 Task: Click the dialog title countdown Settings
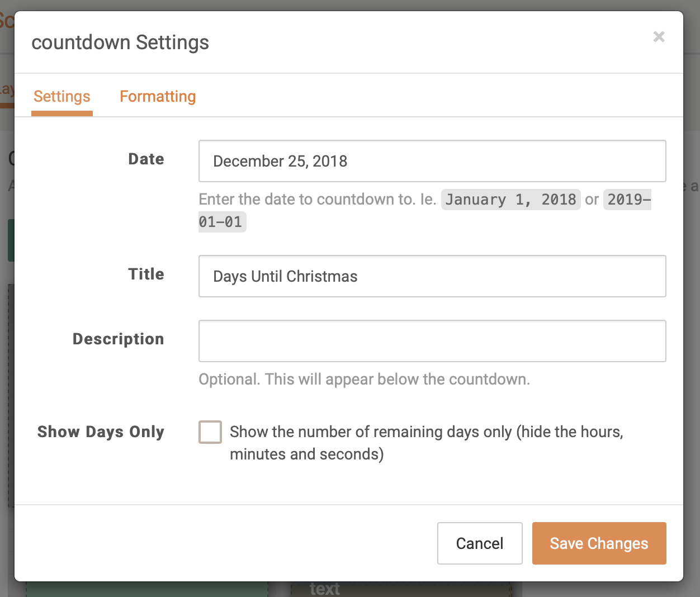point(120,42)
